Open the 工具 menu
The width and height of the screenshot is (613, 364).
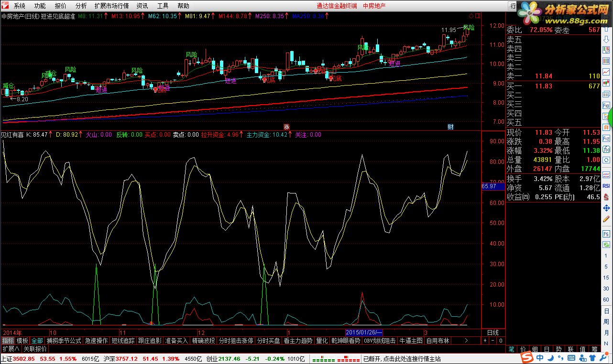point(163,6)
